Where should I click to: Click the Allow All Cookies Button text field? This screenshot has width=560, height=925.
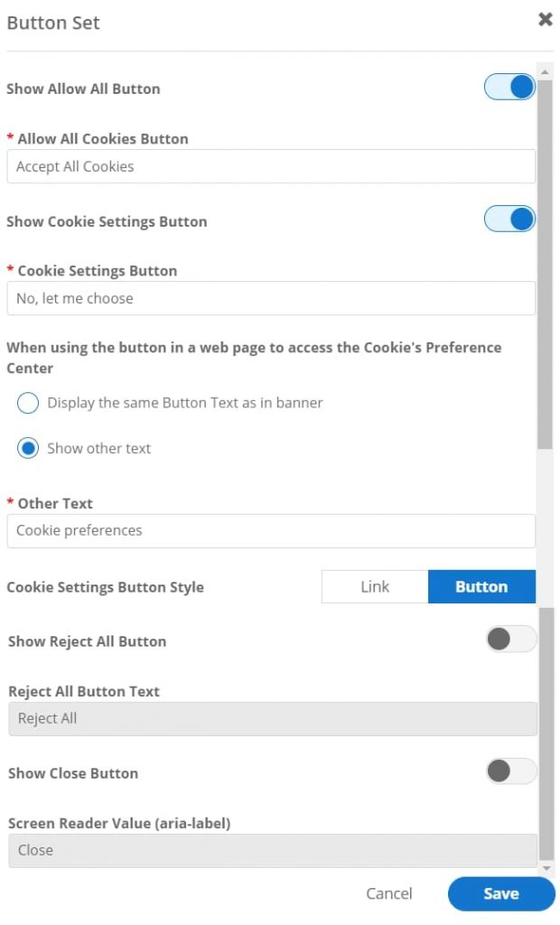[x=271, y=166]
